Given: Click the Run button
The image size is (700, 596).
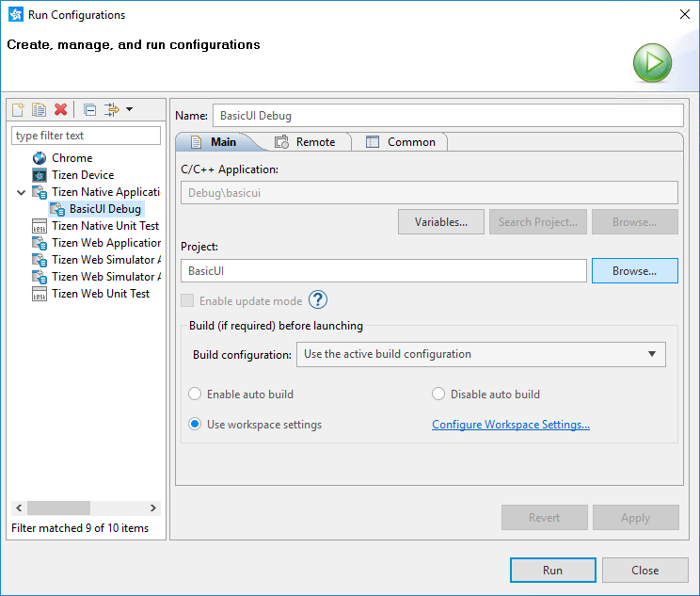Looking at the screenshot, I should coord(552,570).
